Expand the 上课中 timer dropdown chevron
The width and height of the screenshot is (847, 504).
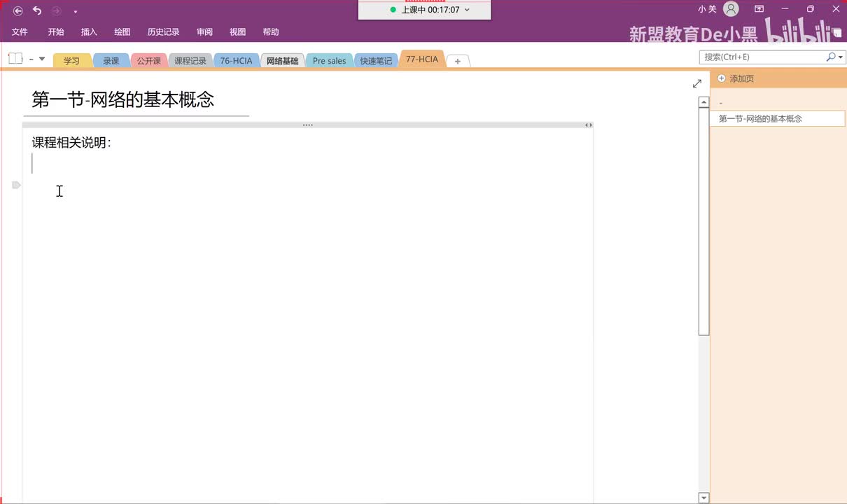(467, 10)
